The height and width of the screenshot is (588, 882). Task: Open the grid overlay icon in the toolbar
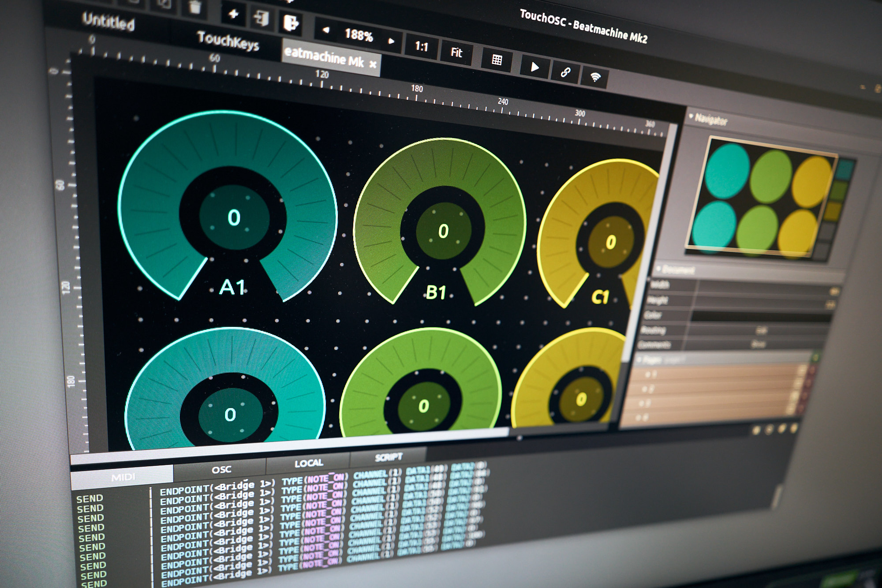(496, 60)
